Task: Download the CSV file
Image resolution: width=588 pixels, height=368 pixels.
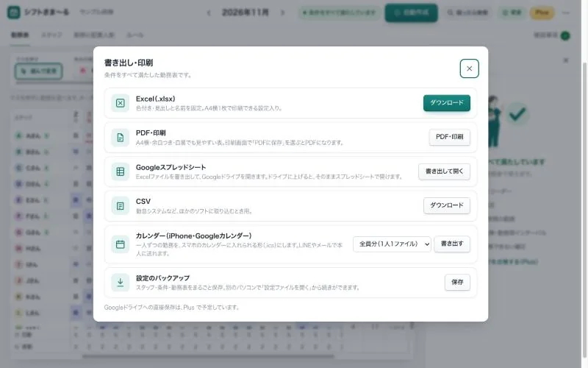Action: coord(447,205)
